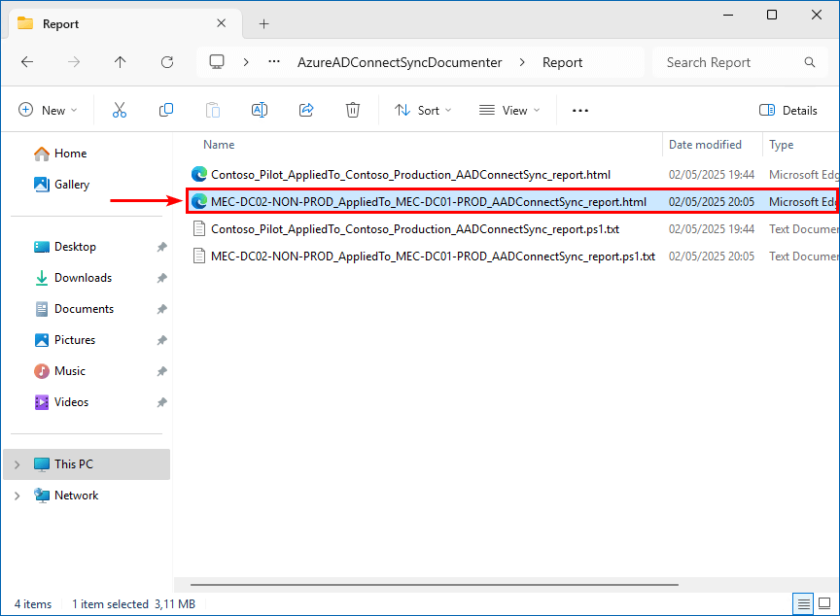Click AzureADConnectSyncDocumenter breadcrumb

click(400, 62)
